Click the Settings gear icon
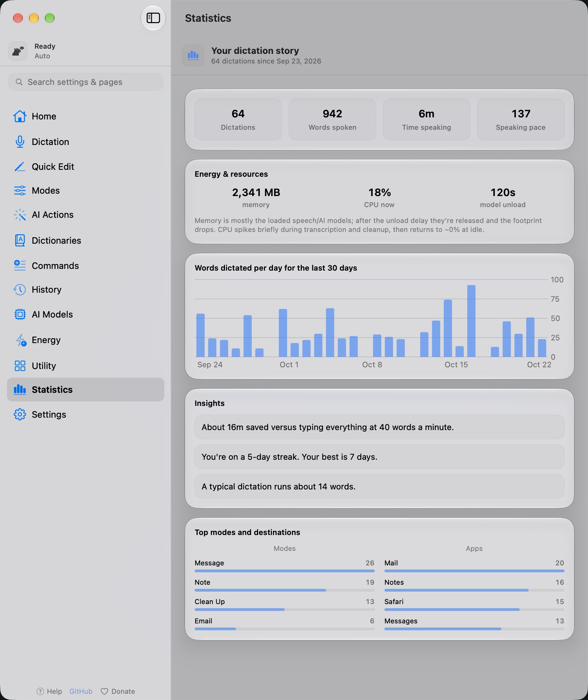The image size is (588, 700). [x=20, y=415]
